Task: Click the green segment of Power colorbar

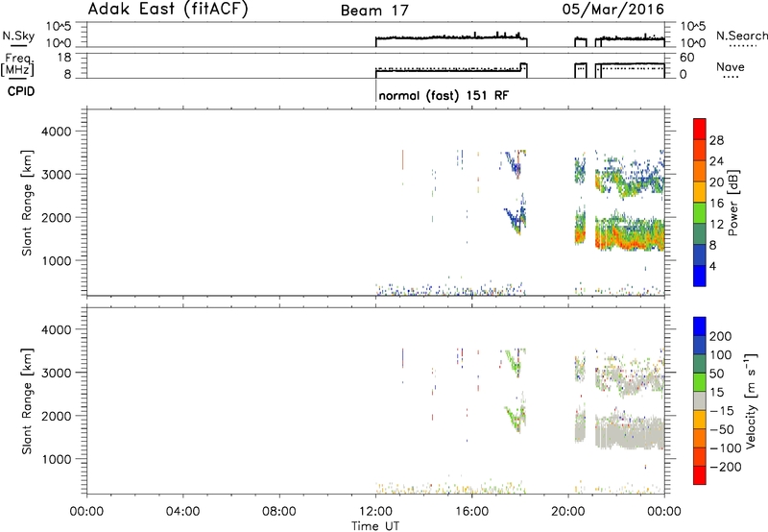Action: coord(700,212)
